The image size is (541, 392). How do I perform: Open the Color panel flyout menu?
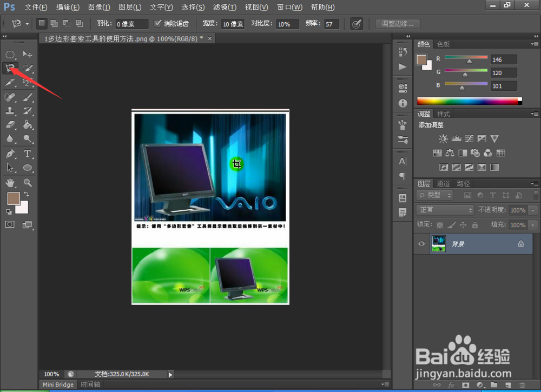(x=535, y=44)
